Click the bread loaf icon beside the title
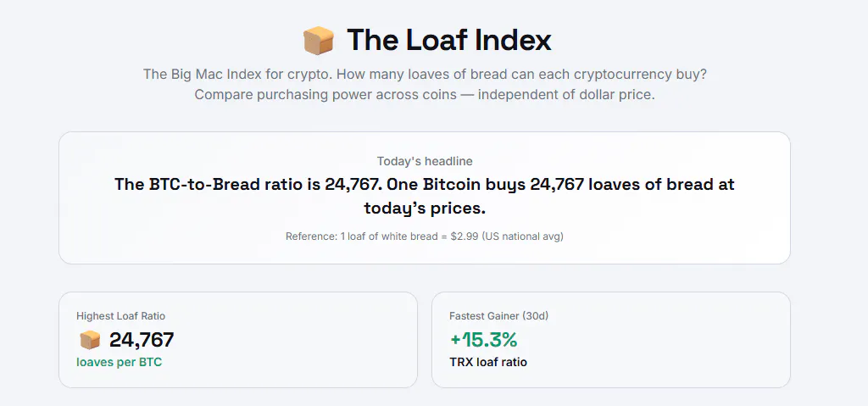 (x=319, y=41)
